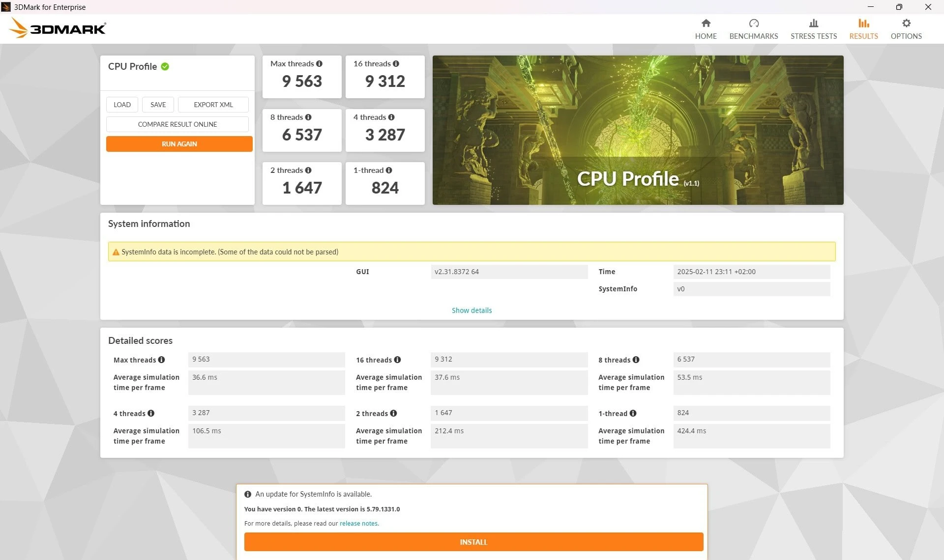944x560 pixels.
Task: Click the 1-thread score 824 card
Action: pyautogui.click(x=385, y=183)
